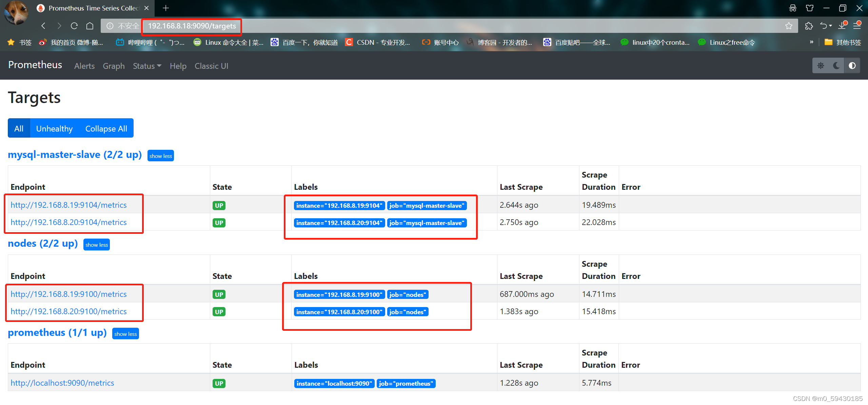Click the browser forward arrow

pyautogui.click(x=59, y=26)
